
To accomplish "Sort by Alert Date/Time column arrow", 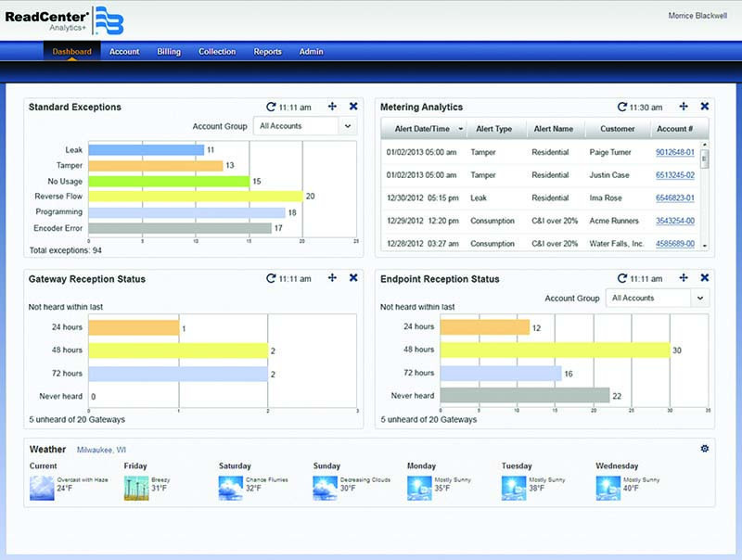I will tap(460, 130).
